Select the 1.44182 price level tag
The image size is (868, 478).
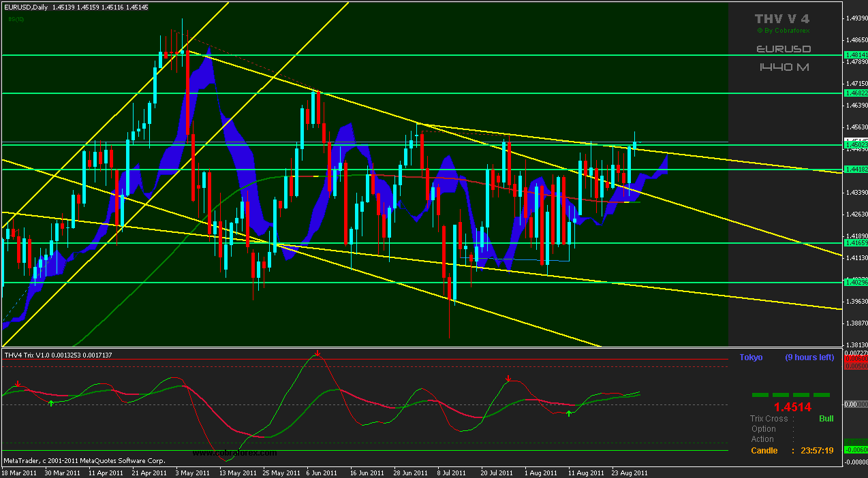(855, 169)
